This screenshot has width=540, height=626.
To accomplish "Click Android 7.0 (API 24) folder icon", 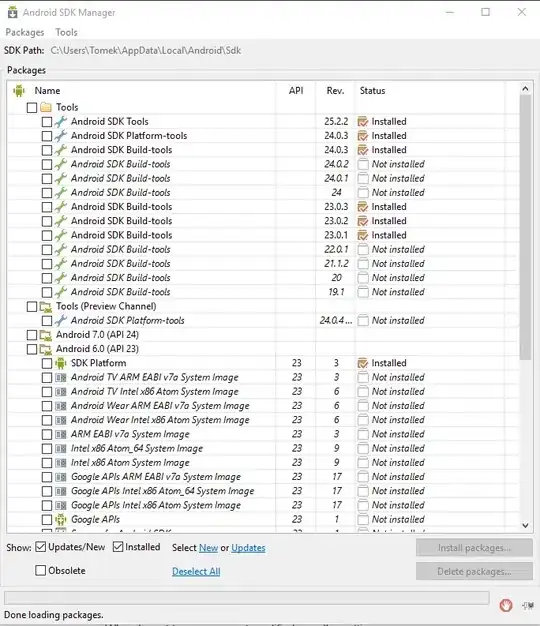I will 46,335.
